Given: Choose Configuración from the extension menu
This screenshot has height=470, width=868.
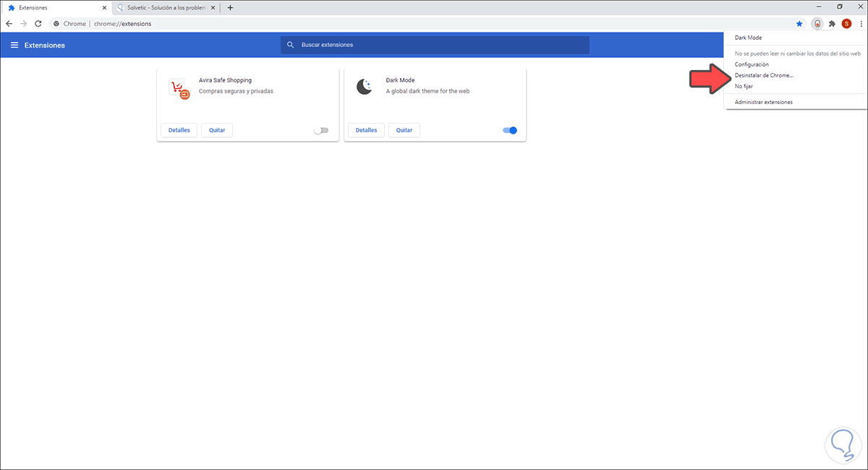Looking at the screenshot, I should 752,64.
